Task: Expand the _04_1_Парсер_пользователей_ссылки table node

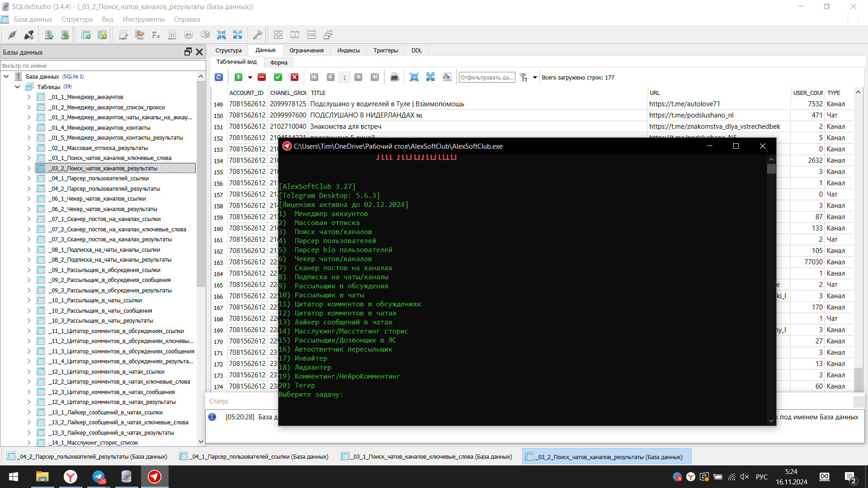Action: click(x=29, y=178)
